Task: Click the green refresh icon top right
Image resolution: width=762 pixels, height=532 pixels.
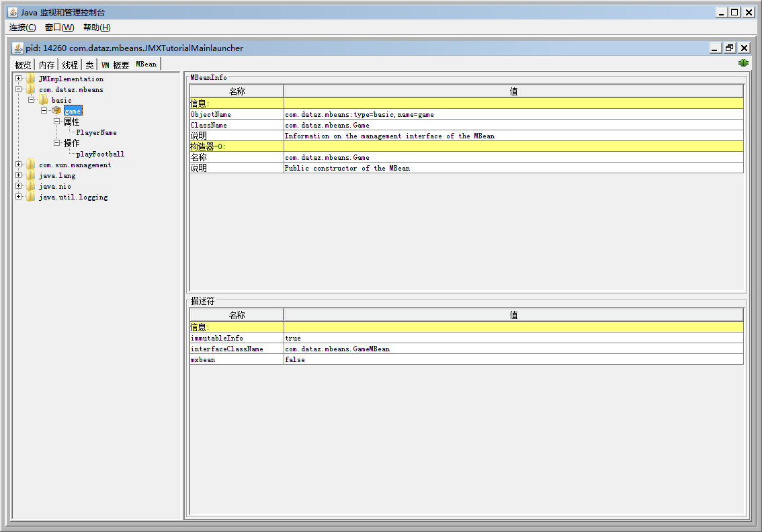Action: [743, 62]
